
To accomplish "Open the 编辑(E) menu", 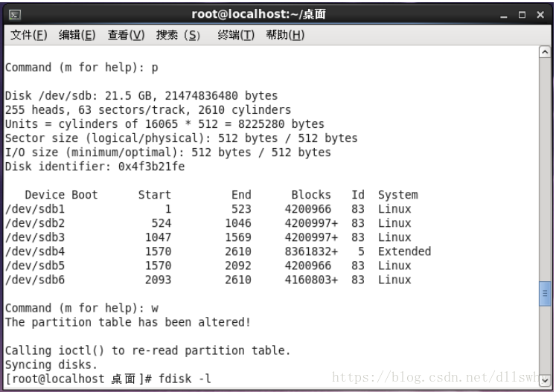I will click(77, 35).
